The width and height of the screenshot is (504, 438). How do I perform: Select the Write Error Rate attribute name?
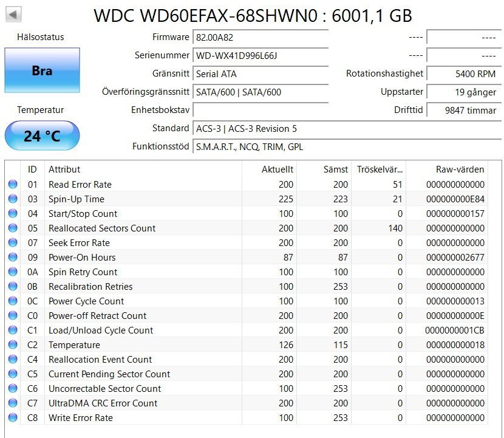tap(81, 418)
